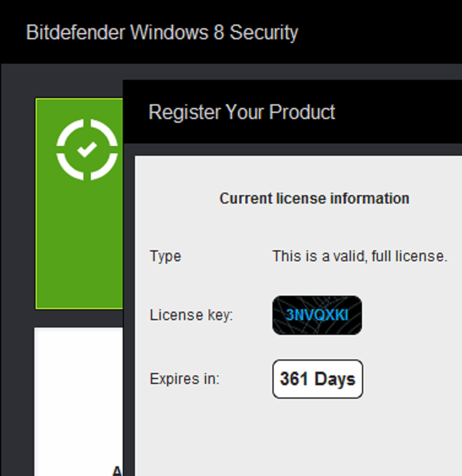Click the Bitdefender Windows 8 Security title

162,33
